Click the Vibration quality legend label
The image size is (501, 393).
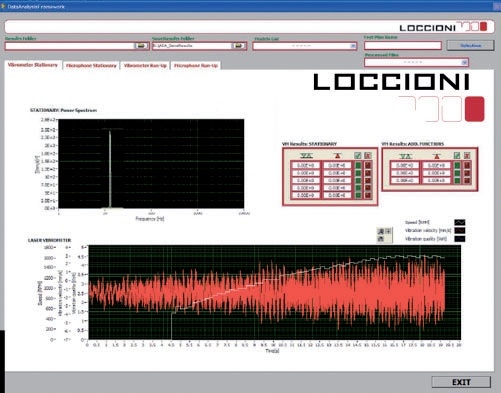tap(426, 239)
